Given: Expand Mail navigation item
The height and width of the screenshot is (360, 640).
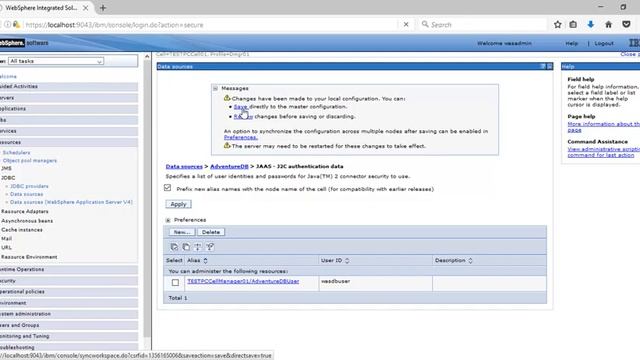Looking at the screenshot, I should point(6,239).
